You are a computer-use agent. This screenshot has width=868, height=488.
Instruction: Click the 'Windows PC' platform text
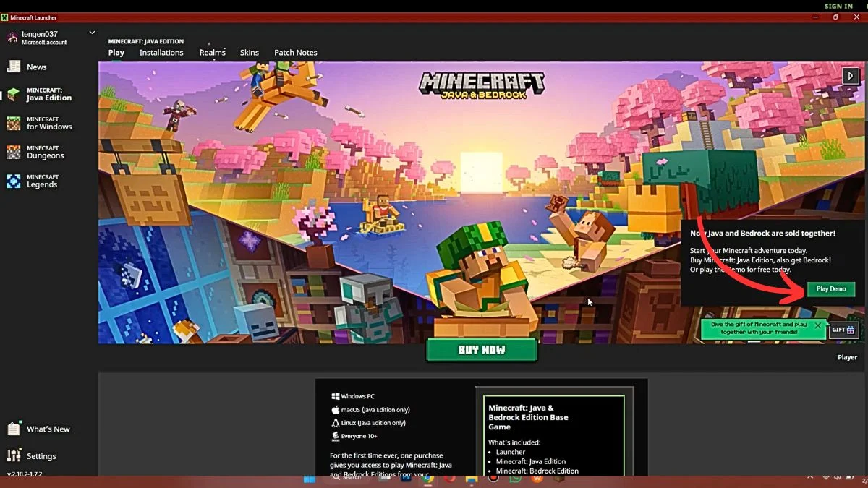point(358,396)
